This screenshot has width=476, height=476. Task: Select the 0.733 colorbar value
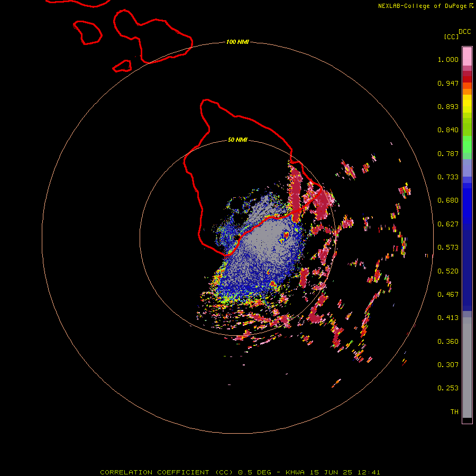pyautogui.click(x=448, y=177)
